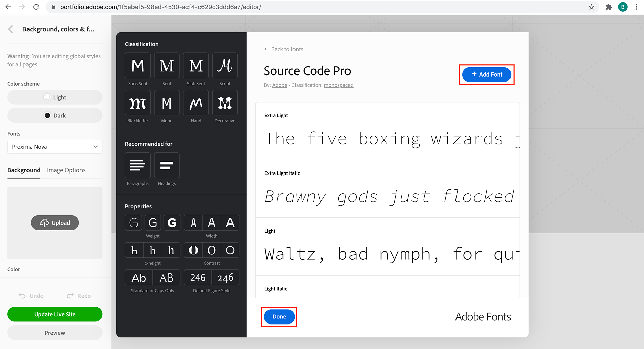644x349 pixels.
Task: Open the Proxima Nova fonts dropdown
Action: coord(55,147)
